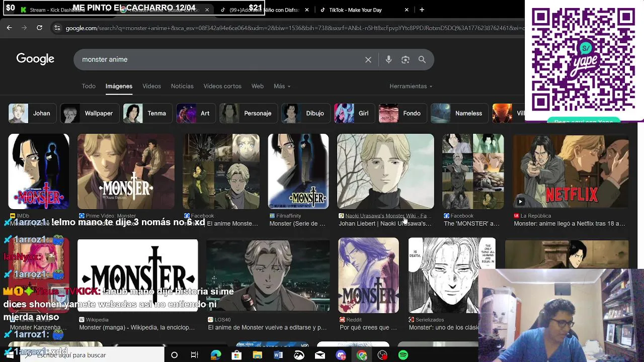Filter images by Dibujo chip
The height and width of the screenshot is (362, 644).
(305, 113)
